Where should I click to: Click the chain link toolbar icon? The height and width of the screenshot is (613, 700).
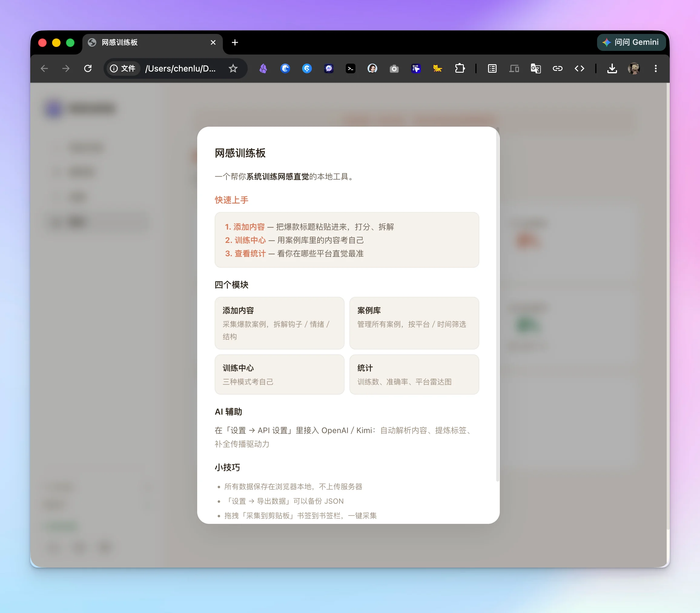coord(557,68)
